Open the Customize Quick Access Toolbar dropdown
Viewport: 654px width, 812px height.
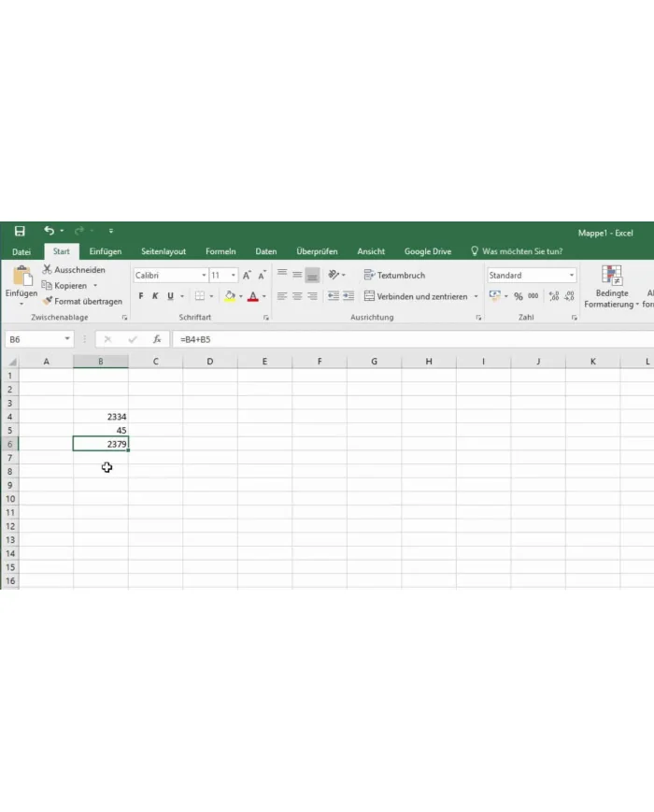point(111,231)
